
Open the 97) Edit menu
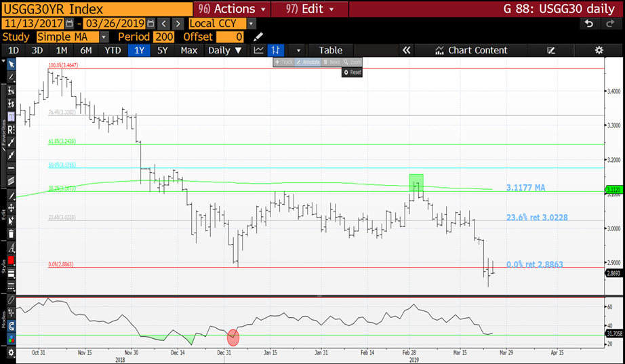pyautogui.click(x=310, y=9)
